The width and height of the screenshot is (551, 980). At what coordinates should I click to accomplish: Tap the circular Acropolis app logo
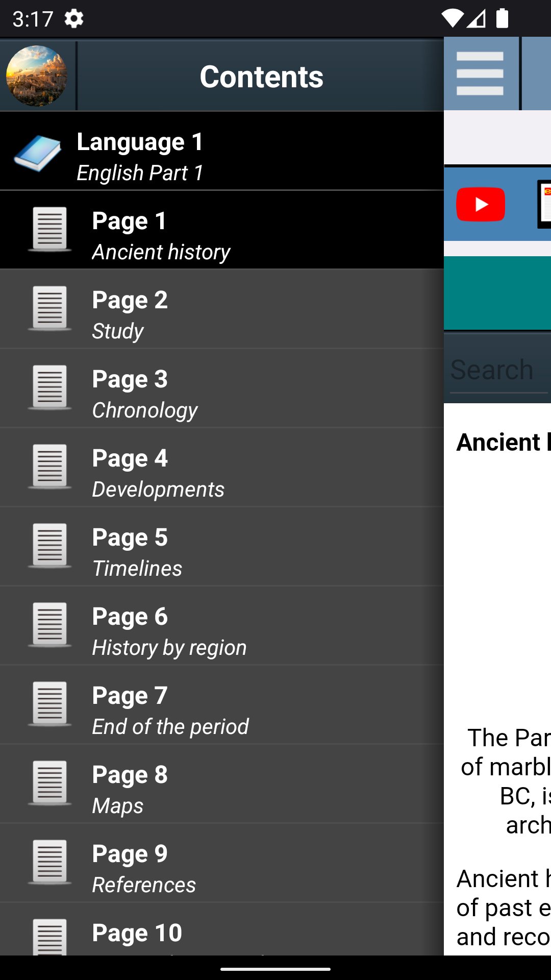[37, 76]
